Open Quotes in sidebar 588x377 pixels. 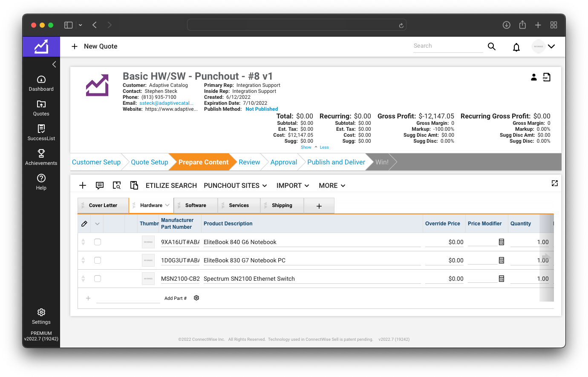tap(41, 108)
